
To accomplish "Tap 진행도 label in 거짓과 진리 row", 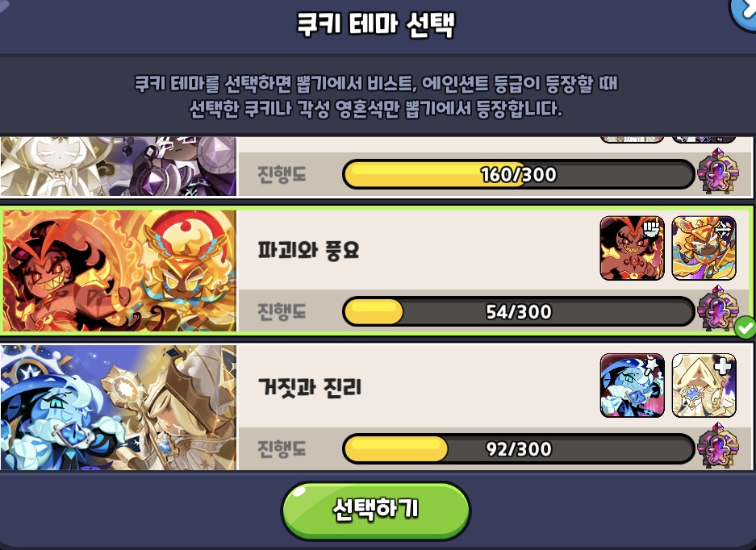I will (282, 448).
